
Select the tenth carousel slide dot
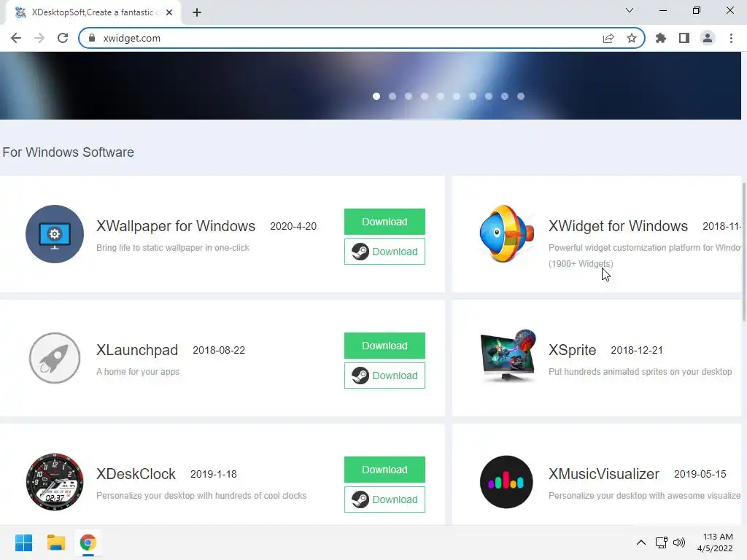click(521, 96)
